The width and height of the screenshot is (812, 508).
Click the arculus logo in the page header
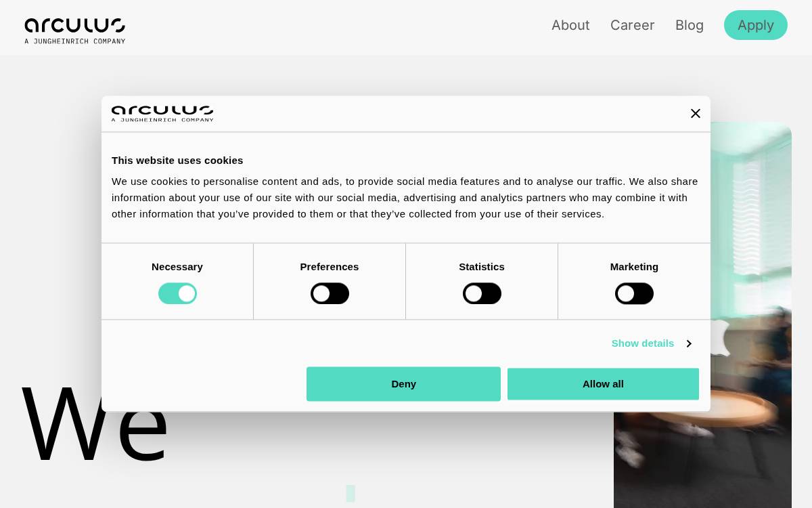[75, 31]
